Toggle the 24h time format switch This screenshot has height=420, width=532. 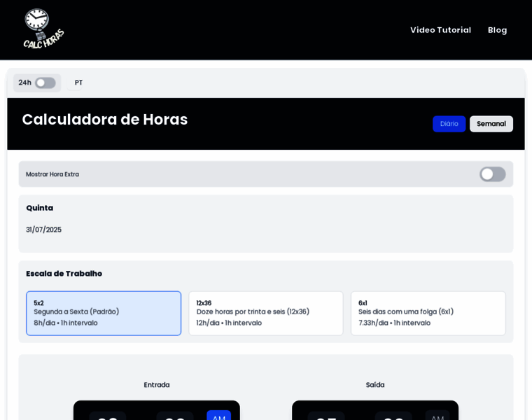(x=45, y=83)
